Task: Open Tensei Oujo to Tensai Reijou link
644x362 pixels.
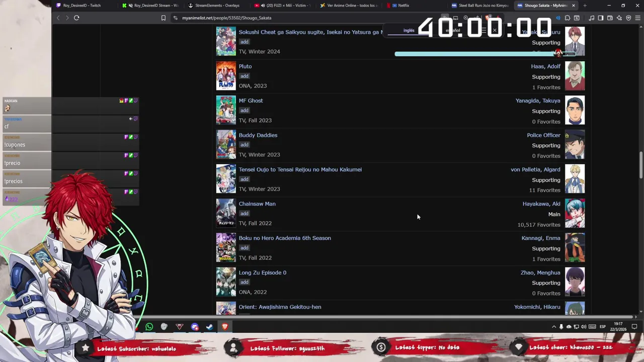Action: [x=300, y=169]
